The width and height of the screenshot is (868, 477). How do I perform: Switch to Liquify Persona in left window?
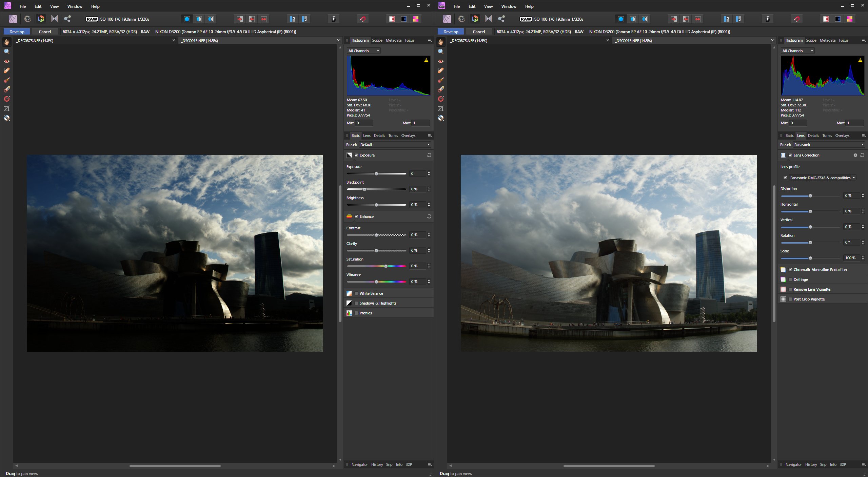click(x=28, y=19)
